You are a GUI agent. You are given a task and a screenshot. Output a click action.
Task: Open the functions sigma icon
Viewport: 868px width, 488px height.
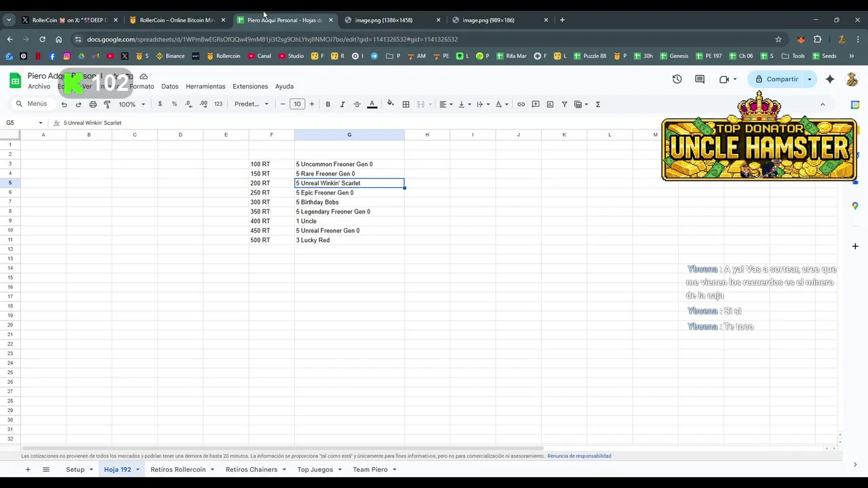point(597,104)
